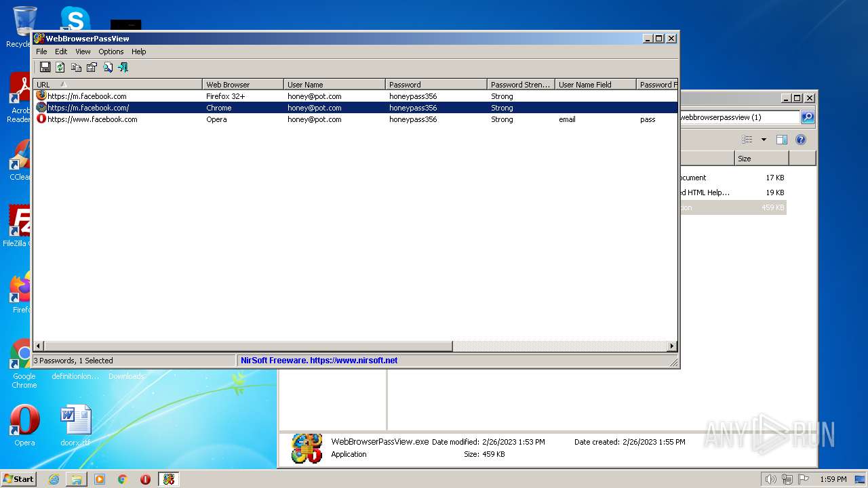This screenshot has height=488, width=868.
Task: Open Windows Explorer from the taskbar
Action: [x=77, y=479]
